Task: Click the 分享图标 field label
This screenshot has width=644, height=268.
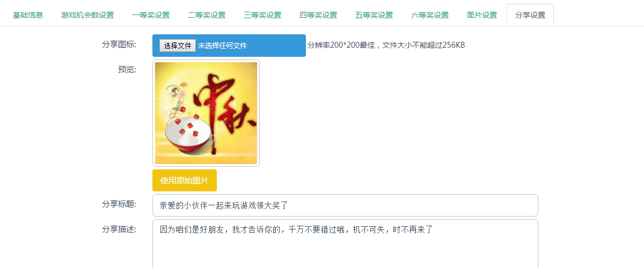Action: click(119, 44)
